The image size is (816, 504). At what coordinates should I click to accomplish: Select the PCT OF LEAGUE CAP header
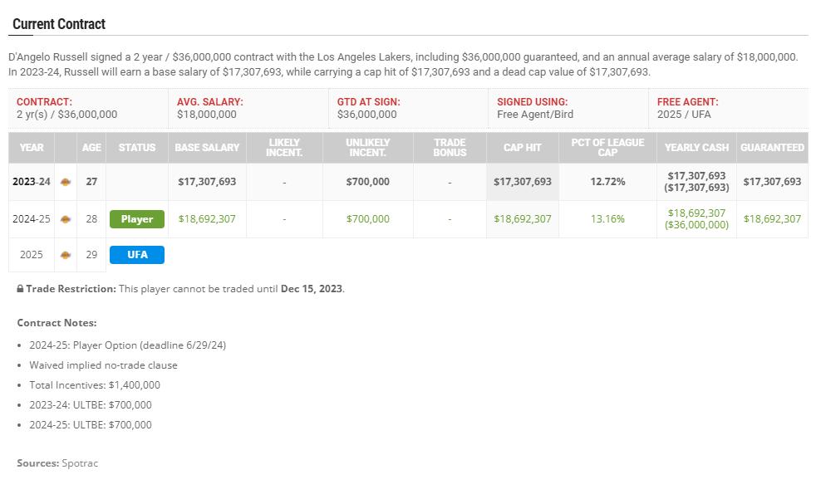[x=607, y=148]
